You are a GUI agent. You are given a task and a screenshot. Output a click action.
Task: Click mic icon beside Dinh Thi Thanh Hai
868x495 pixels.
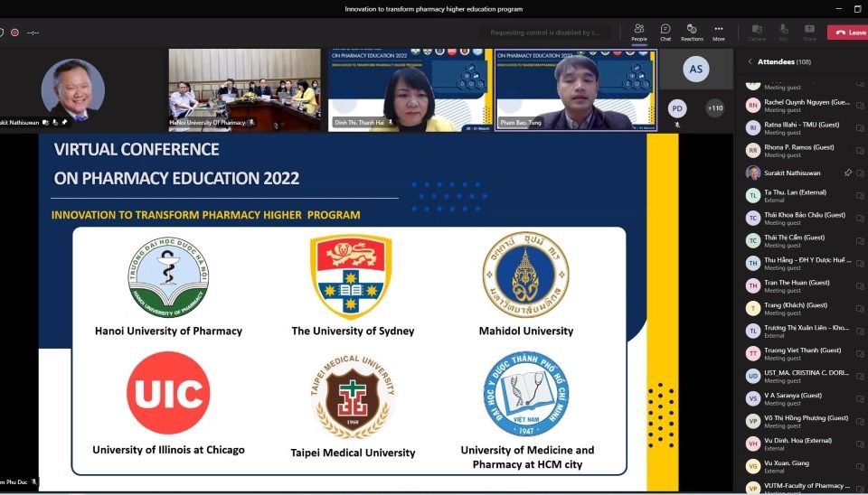(x=390, y=123)
